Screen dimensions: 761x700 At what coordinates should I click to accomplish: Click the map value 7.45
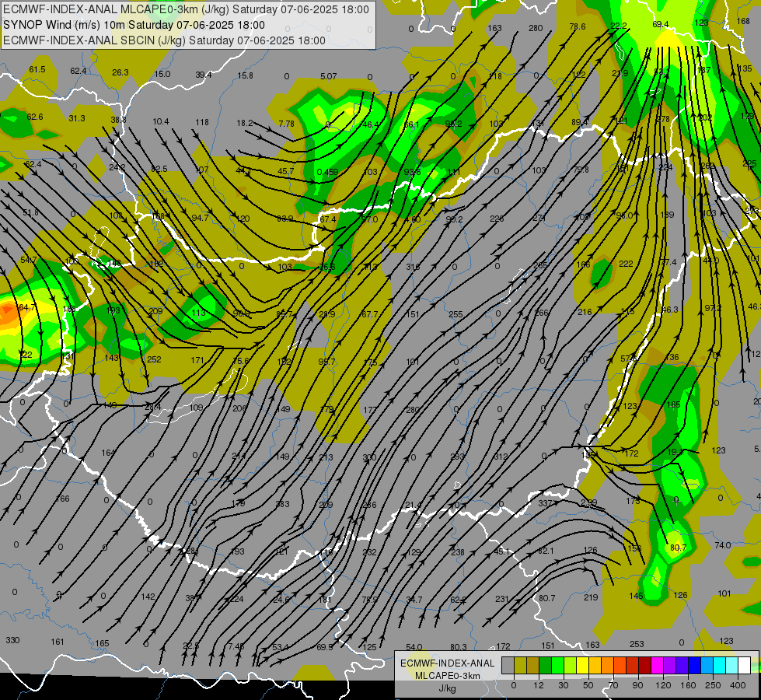[x=236, y=646]
